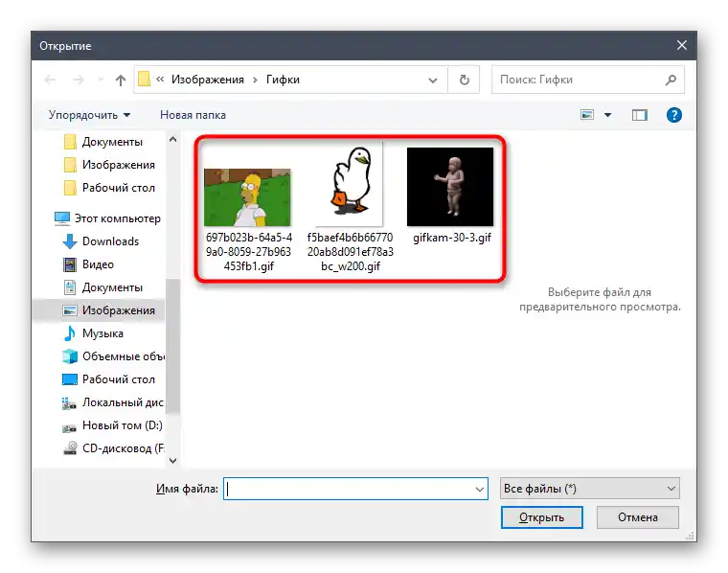Click the folder icon in address bar
The width and height of the screenshot is (728, 573).
tap(144, 79)
